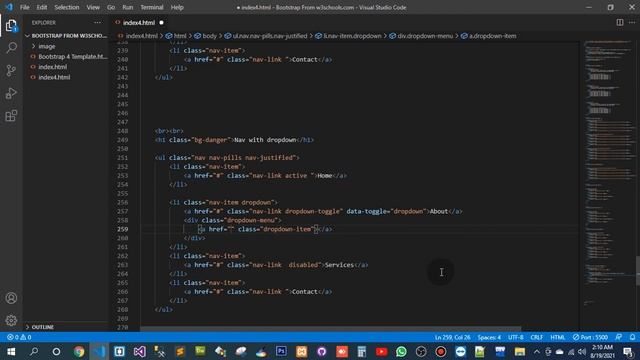Open the notifications bell in status bar
Screen dimensions: 640x360
tap(632, 337)
